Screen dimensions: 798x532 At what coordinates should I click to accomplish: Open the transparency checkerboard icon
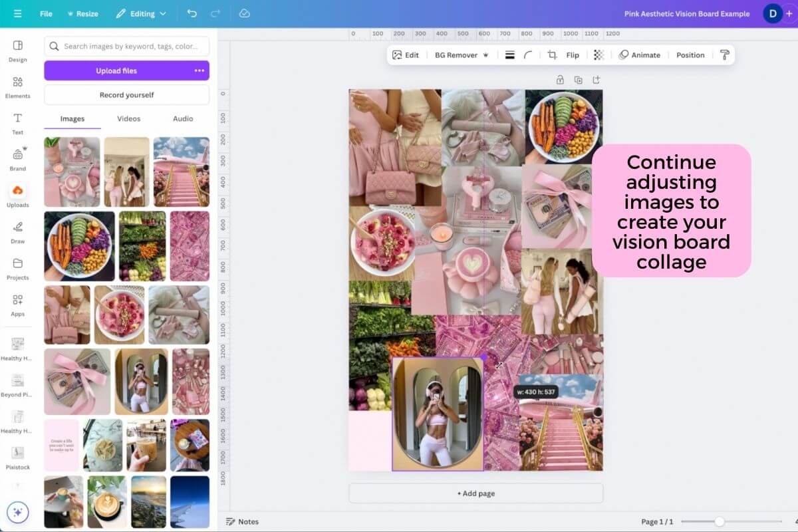coord(598,55)
